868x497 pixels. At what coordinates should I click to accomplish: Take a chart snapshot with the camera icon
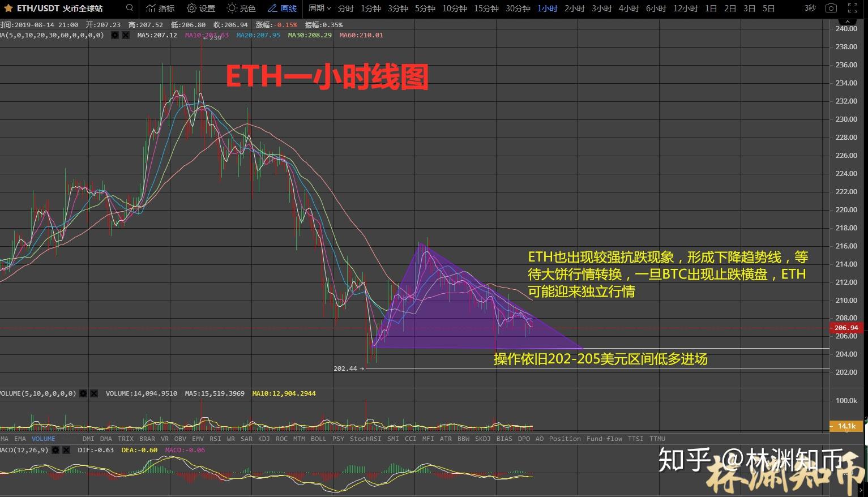(x=831, y=8)
